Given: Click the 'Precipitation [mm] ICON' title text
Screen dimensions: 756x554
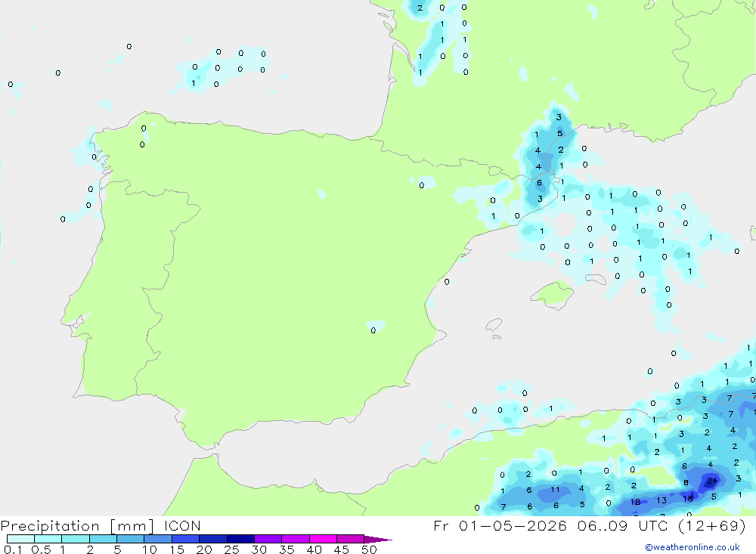Looking at the screenshot, I should coord(101,526).
